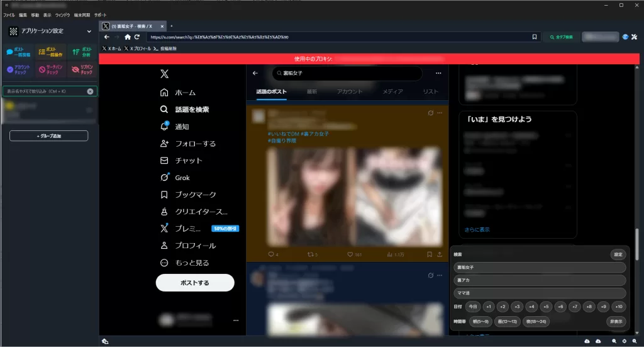
Task: Run the 投稿削除 script shortcut
Action: click(165, 48)
